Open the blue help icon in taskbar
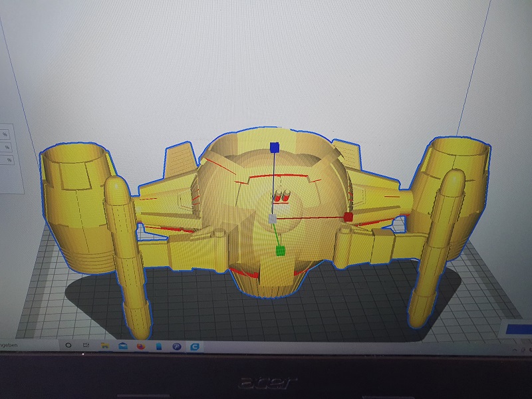 (177, 346)
